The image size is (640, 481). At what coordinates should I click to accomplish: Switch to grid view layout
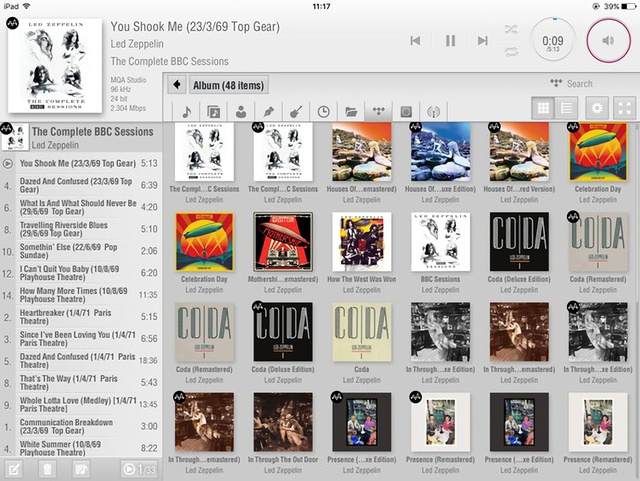544,108
